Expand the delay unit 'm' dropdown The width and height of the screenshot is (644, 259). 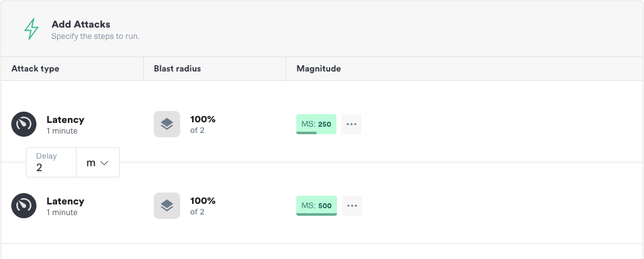98,162
